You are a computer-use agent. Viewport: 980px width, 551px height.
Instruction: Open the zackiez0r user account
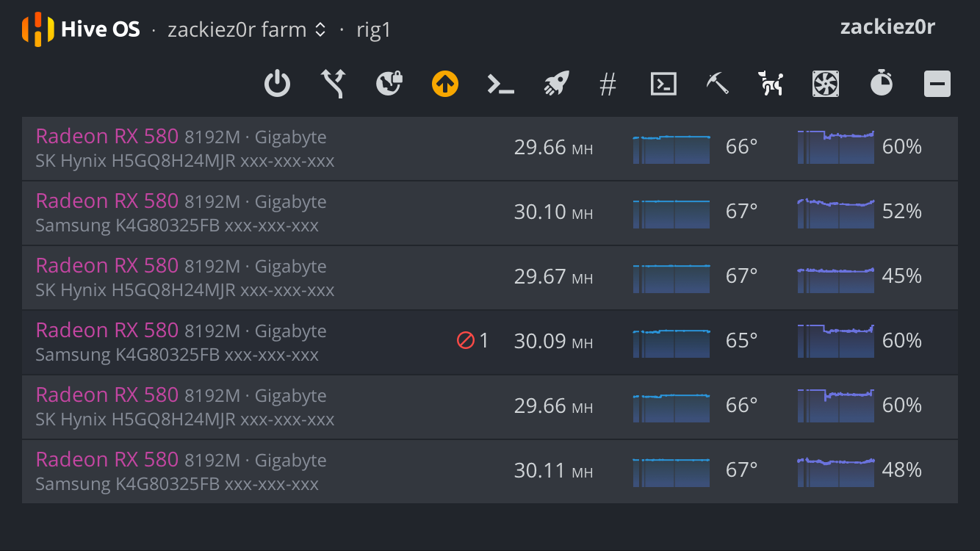pos(887,27)
